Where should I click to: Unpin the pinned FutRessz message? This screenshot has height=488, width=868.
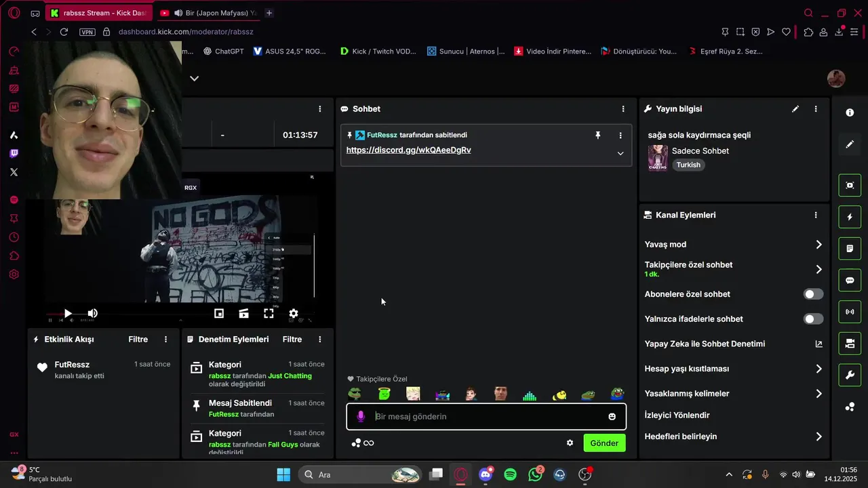coord(597,136)
